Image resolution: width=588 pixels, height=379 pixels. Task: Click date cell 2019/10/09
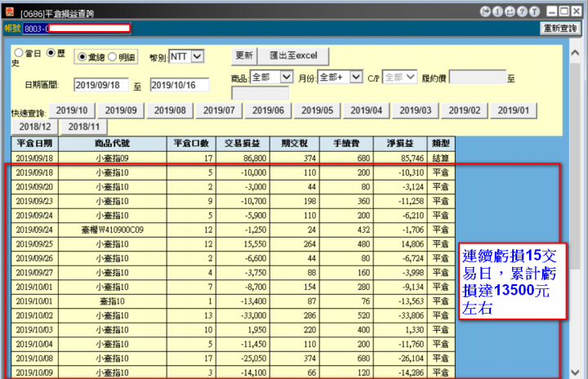tap(34, 372)
